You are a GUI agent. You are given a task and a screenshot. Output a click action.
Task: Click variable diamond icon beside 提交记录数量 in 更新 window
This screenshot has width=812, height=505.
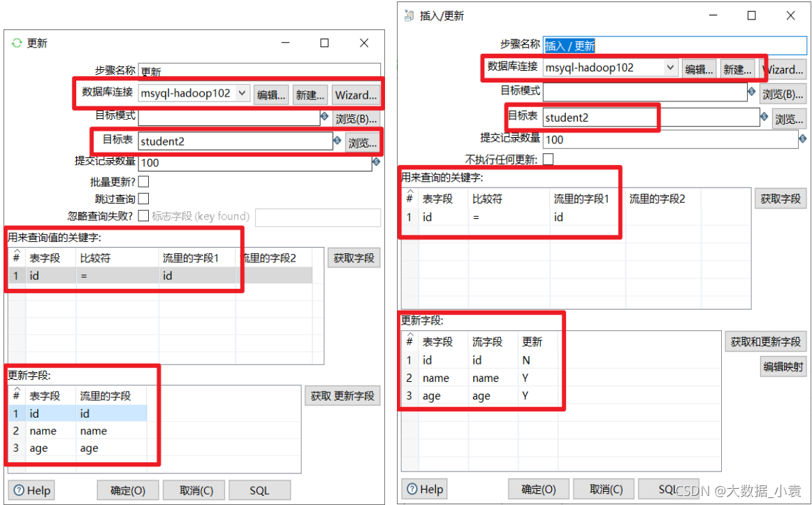point(377,162)
